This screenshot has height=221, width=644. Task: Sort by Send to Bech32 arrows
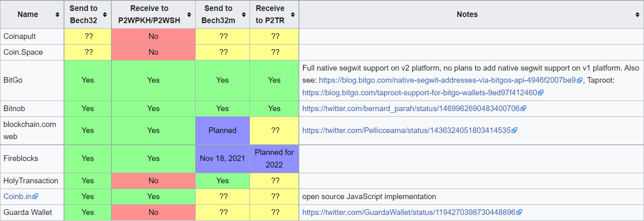pos(105,15)
